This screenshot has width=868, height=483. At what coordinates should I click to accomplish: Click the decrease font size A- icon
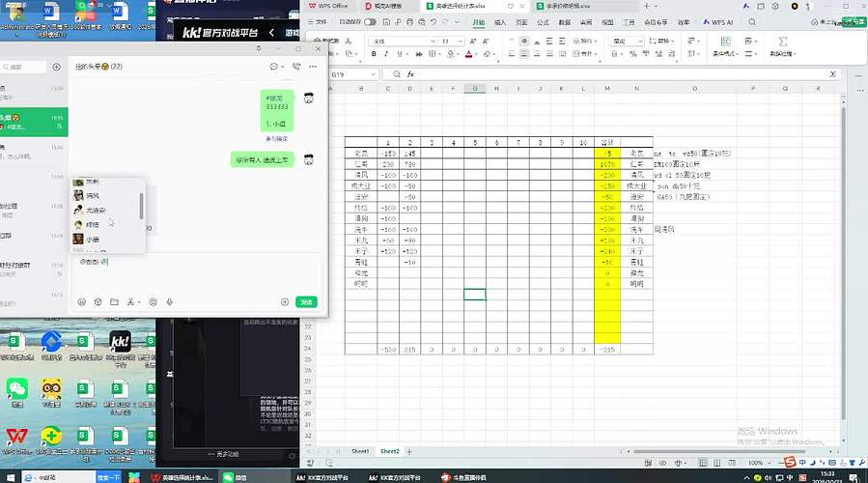pos(486,41)
